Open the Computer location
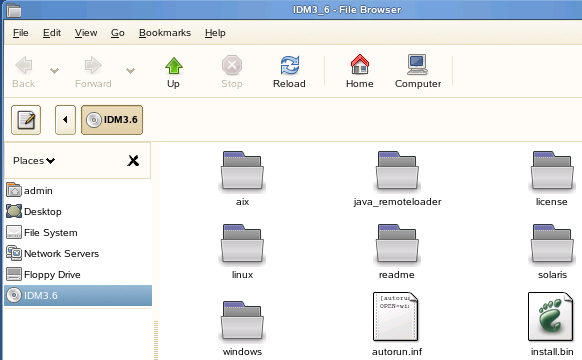This screenshot has height=360, width=582. (x=418, y=72)
